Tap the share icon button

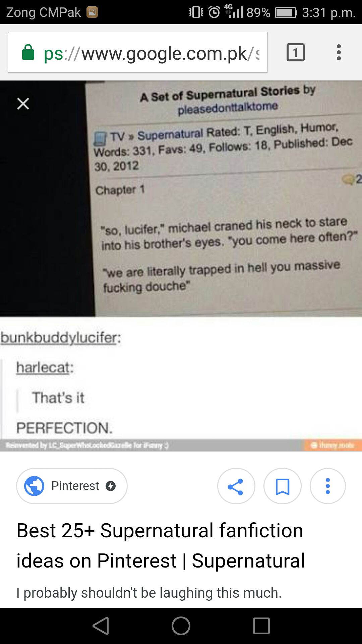click(x=236, y=486)
